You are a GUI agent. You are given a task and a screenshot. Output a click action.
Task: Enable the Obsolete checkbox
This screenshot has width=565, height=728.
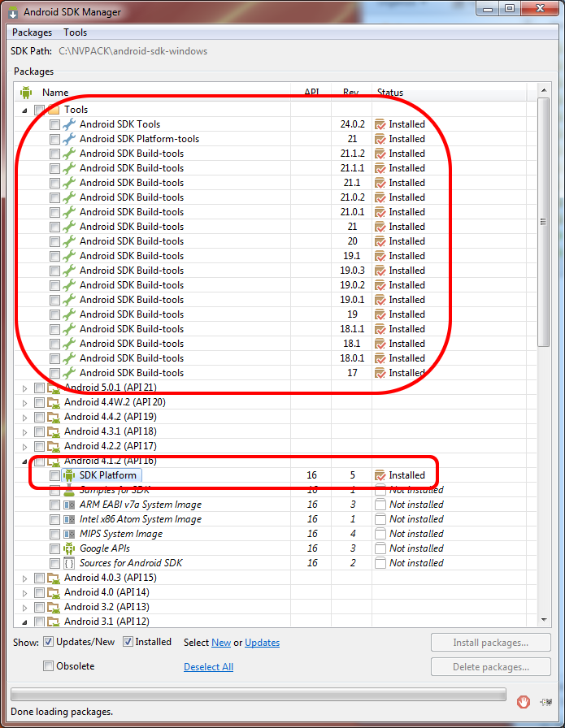click(48, 666)
